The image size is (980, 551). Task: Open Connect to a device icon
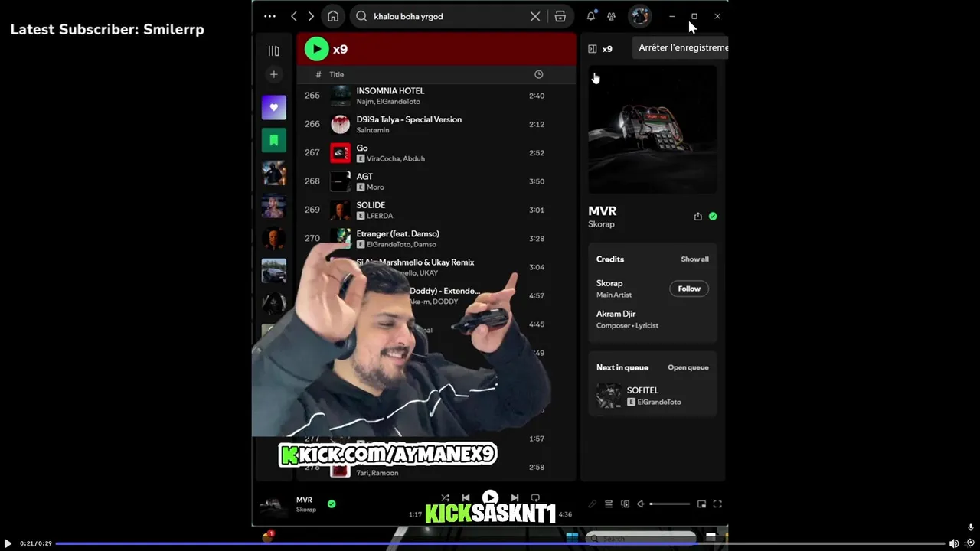pyautogui.click(x=625, y=504)
